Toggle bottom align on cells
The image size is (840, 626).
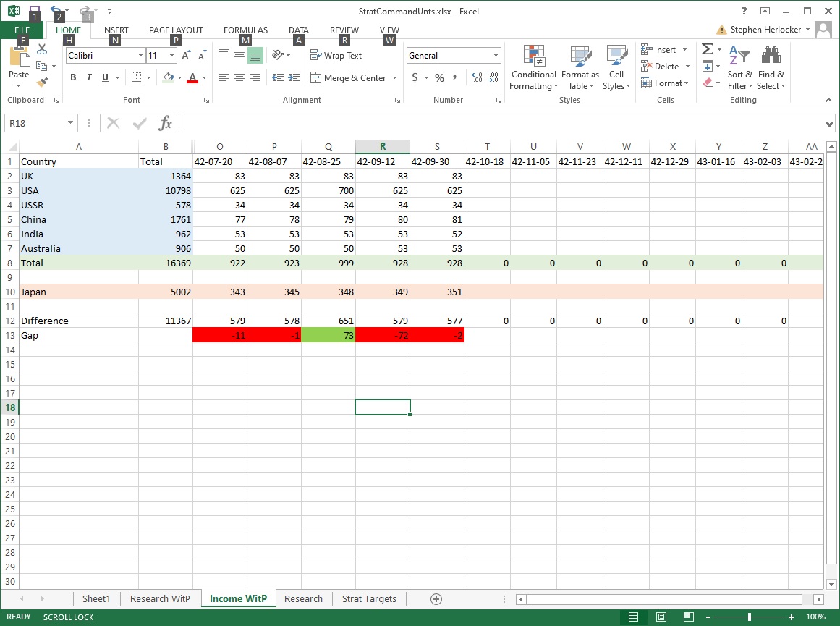click(255, 55)
